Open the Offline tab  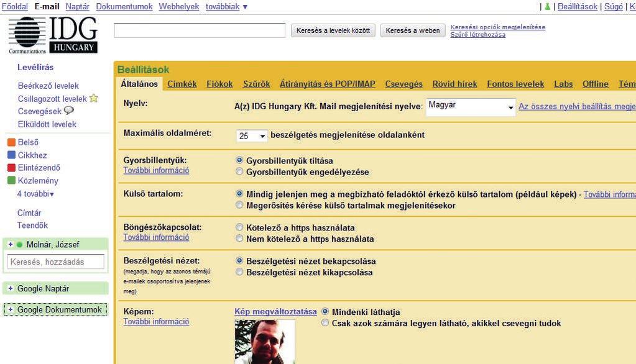point(596,84)
